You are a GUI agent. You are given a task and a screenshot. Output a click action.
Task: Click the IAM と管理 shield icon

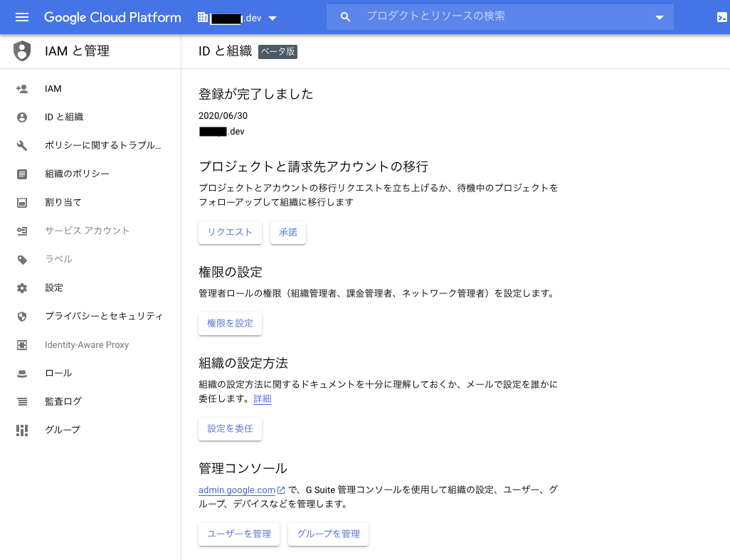click(22, 51)
